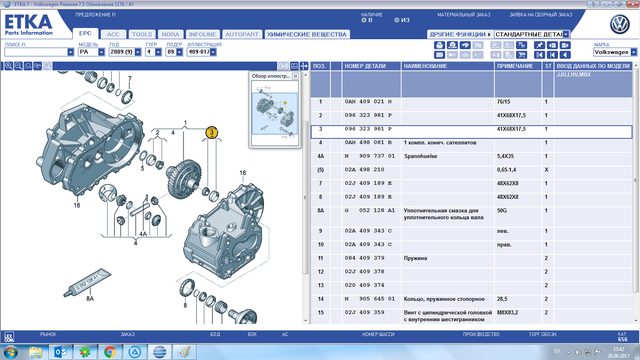Click in the Поиск FI search field
Screen dimensions: 640x360
click(36, 52)
